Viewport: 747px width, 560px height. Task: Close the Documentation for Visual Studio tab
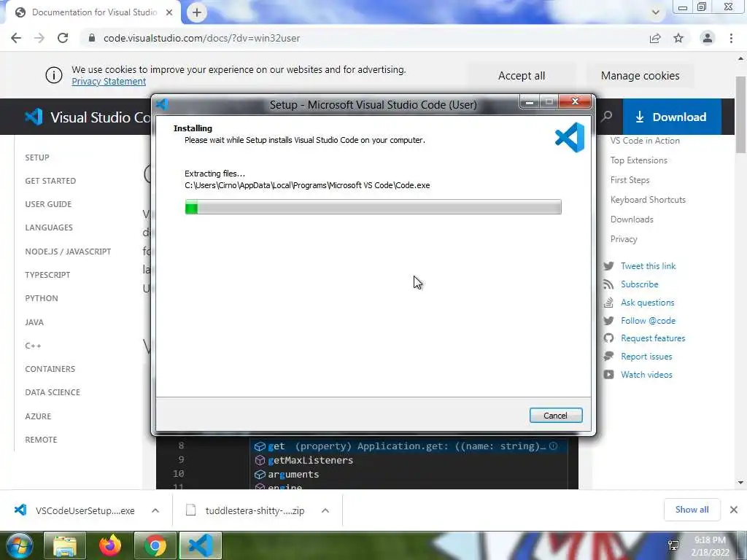pyautogui.click(x=169, y=12)
